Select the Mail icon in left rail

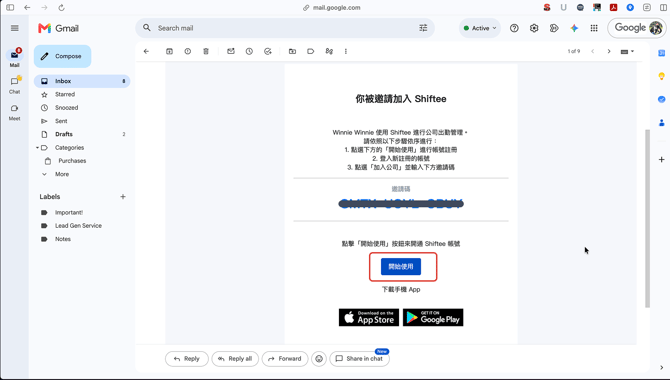pyautogui.click(x=15, y=58)
